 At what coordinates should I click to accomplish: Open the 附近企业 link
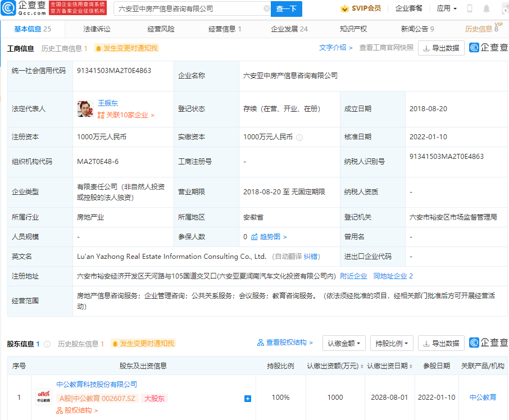point(353,276)
